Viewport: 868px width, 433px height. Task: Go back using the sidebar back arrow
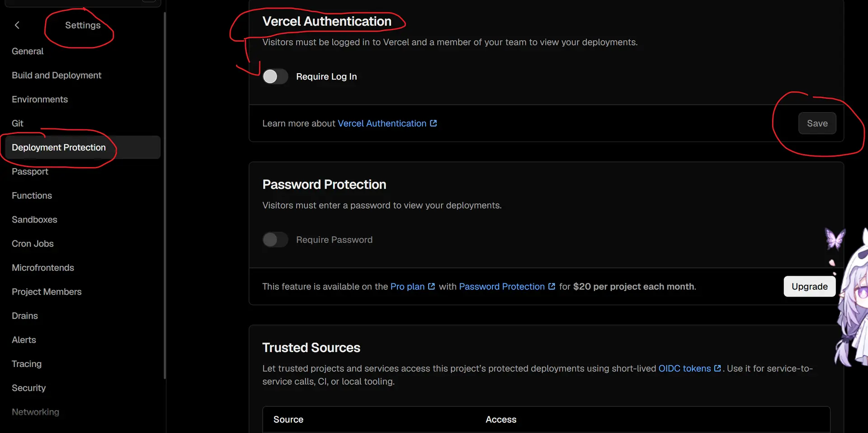coord(17,25)
